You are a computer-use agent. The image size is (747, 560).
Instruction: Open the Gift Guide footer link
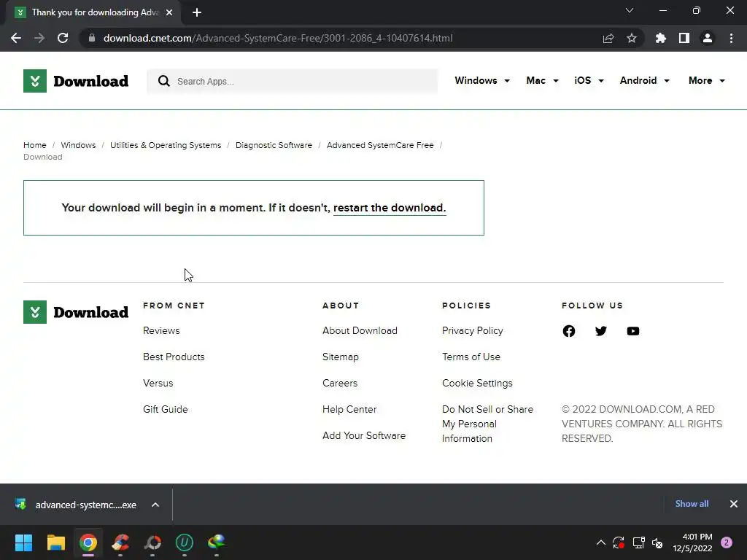tap(166, 409)
